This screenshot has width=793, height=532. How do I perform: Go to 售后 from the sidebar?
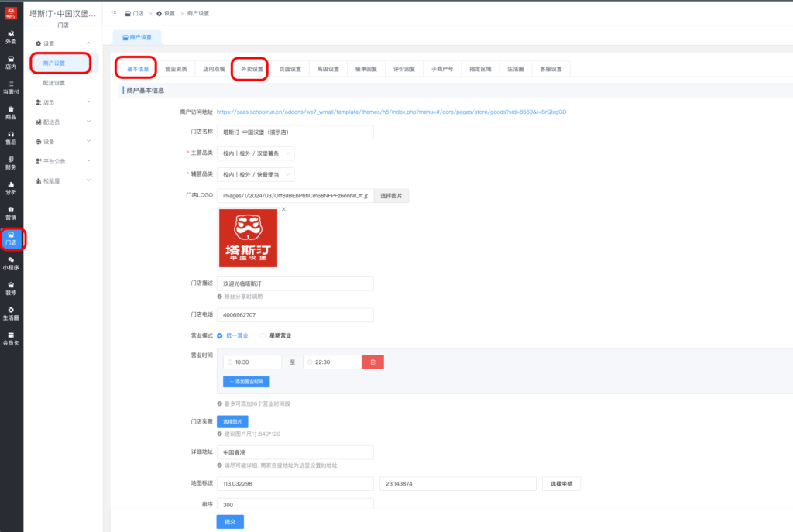[x=11, y=138]
